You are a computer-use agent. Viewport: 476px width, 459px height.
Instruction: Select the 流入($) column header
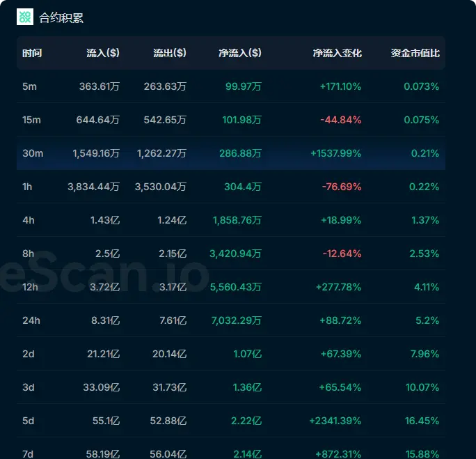[103, 53]
